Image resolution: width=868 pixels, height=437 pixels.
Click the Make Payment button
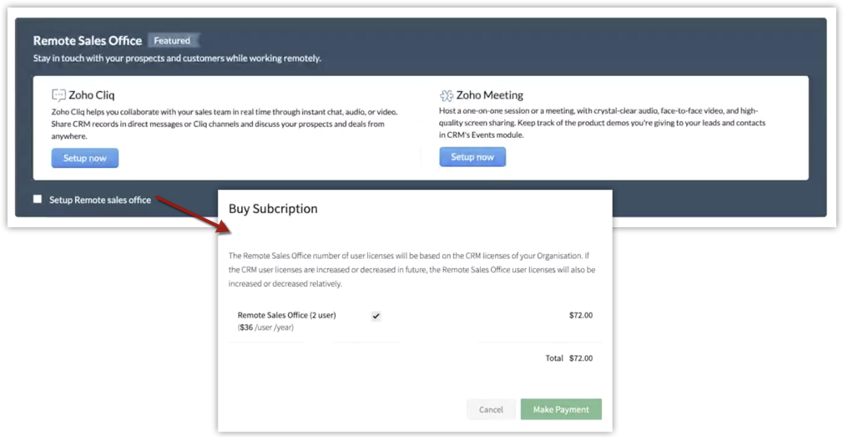561,409
